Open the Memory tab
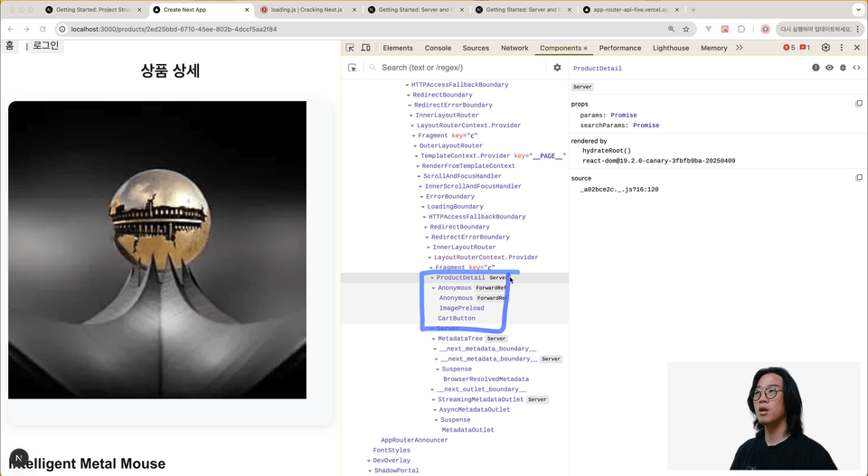Screen dimensions: 868x476 713,48
